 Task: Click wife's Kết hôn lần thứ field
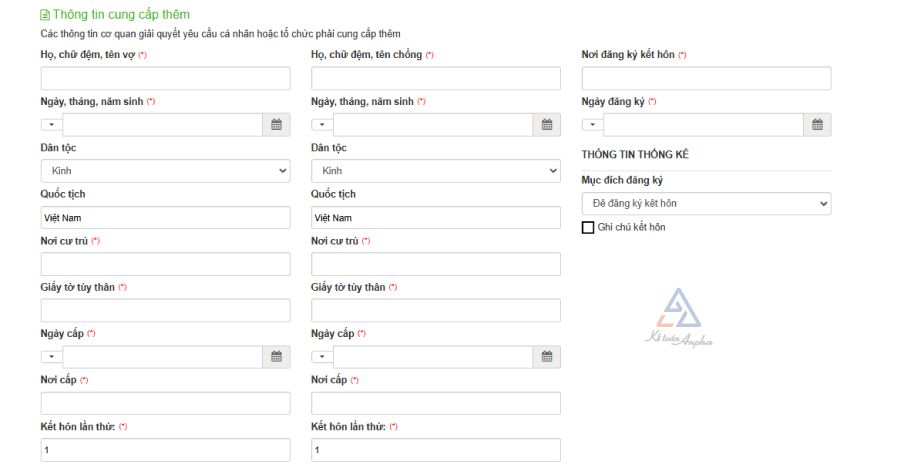point(165,450)
